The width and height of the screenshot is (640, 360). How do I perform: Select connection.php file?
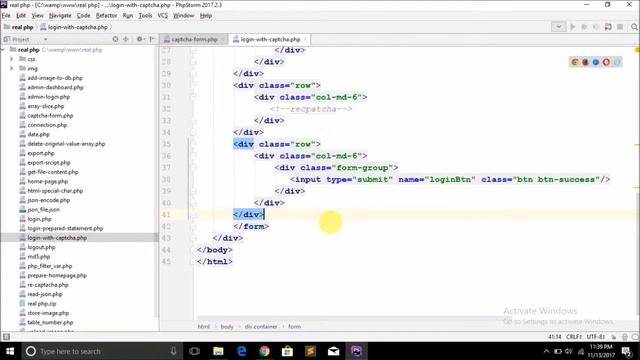[x=47, y=125]
